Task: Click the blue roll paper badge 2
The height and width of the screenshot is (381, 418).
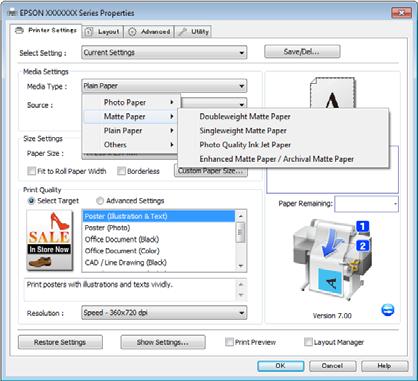Action: coord(362,246)
